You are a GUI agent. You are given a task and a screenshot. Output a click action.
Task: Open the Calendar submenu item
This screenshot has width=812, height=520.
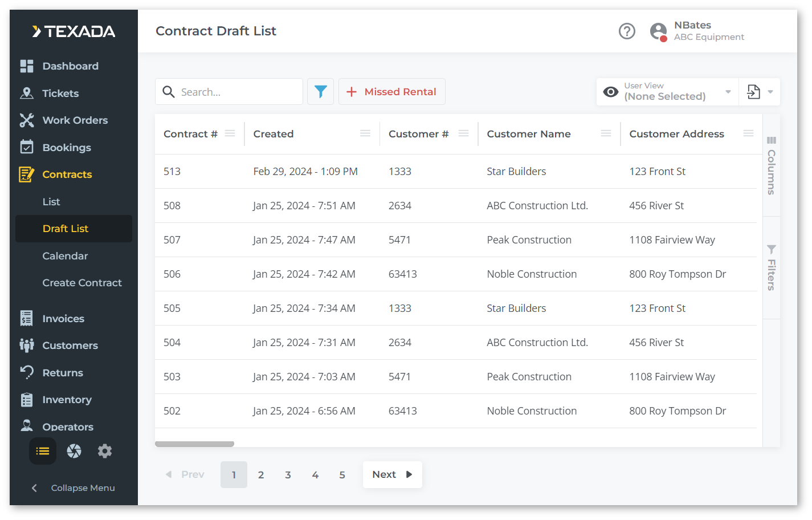pyautogui.click(x=65, y=256)
